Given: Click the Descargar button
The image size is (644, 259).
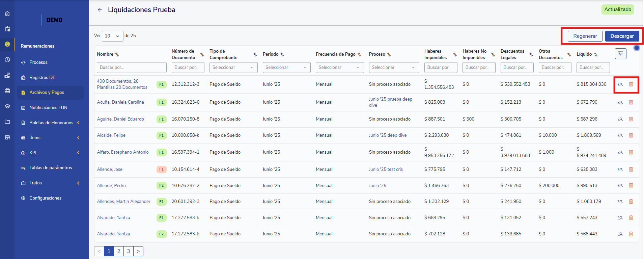Looking at the screenshot, I should tap(622, 36).
